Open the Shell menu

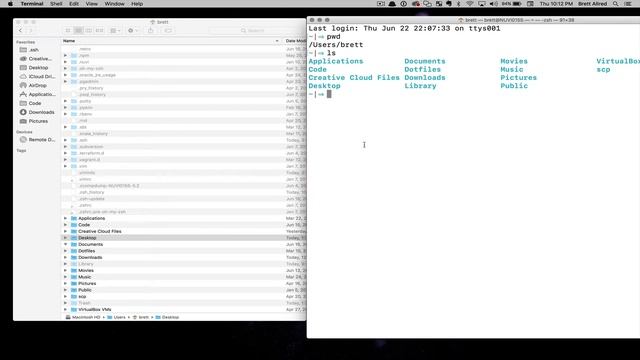(x=56, y=4)
